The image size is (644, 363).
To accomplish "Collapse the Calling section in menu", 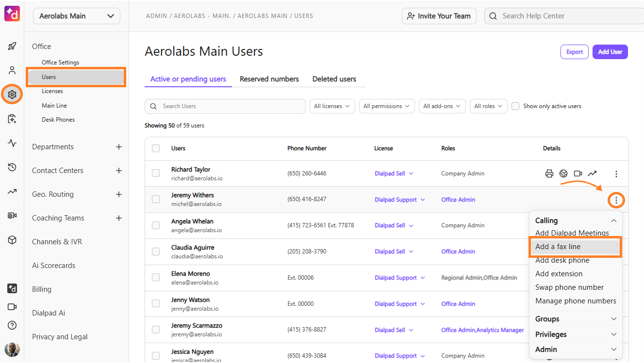I will click(576, 221).
